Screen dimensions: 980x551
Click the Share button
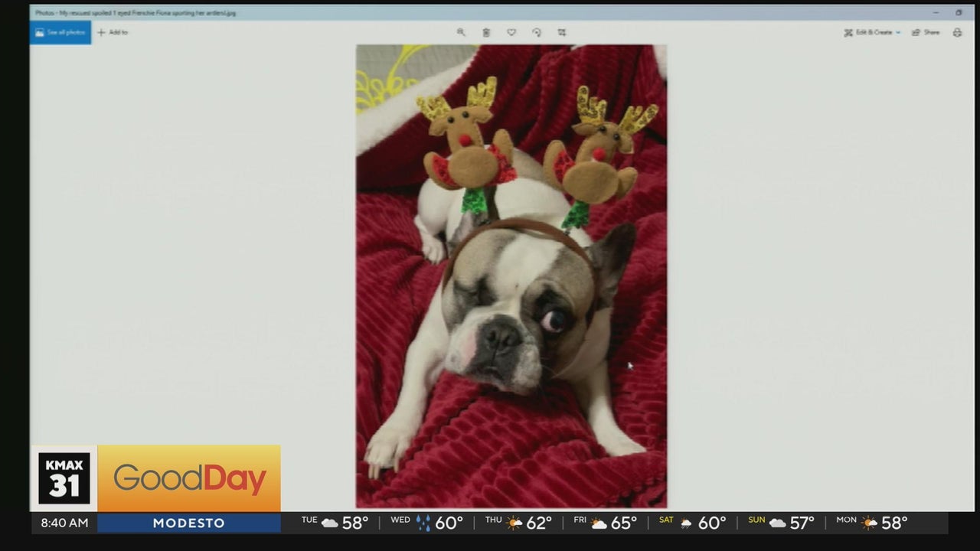click(x=926, y=32)
